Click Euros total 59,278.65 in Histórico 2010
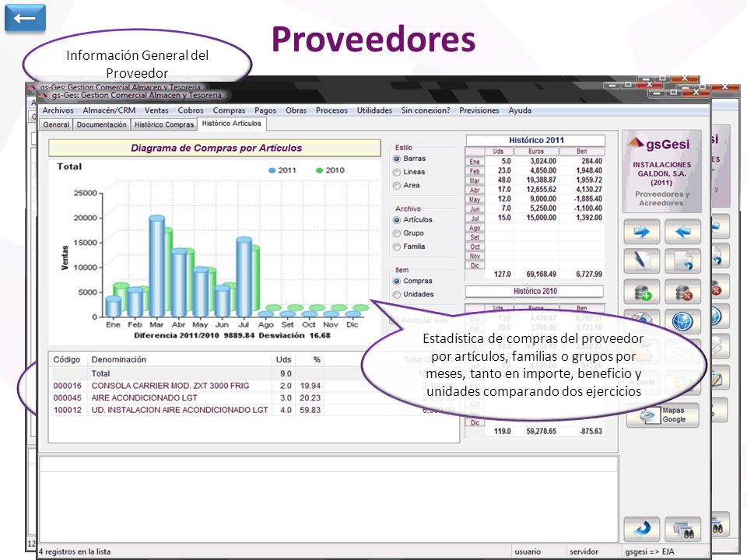The height and width of the screenshot is (560, 747). 542,432
